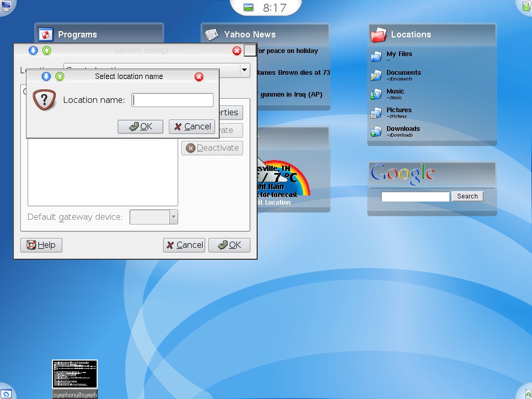The height and width of the screenshot is (399, 532).
Task: Open My Files folder icon
Action: (x=376, y=56)
